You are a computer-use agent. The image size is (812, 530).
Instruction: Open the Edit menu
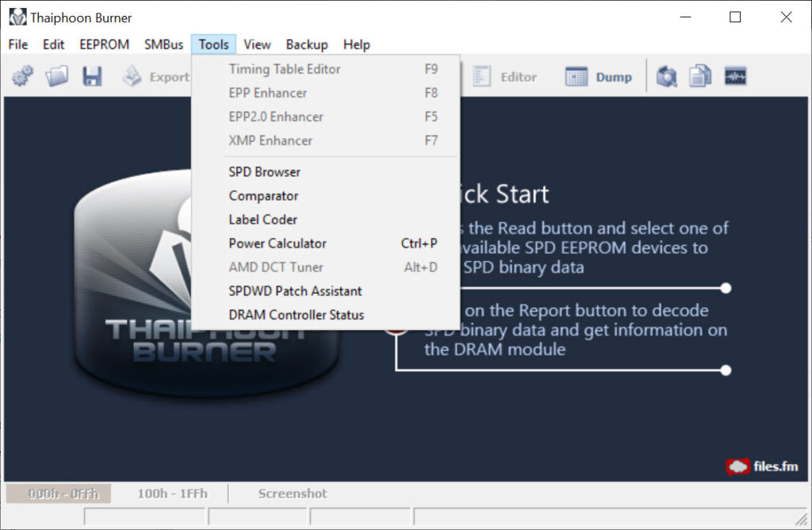pos(53,44)
